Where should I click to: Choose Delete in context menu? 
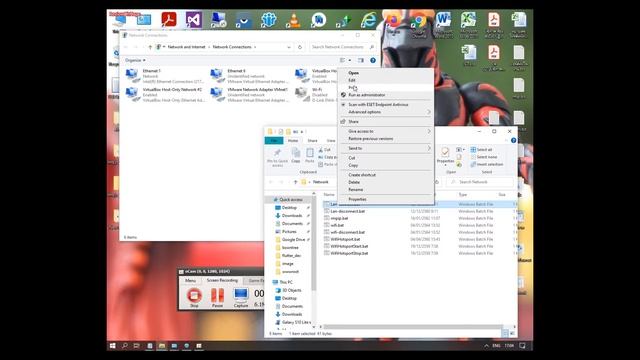point(386,182)
